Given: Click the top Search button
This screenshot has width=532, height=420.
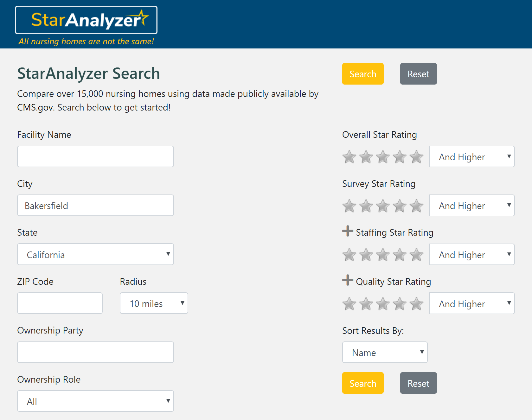Looking at the screenshot, I should tap(363, 74).
